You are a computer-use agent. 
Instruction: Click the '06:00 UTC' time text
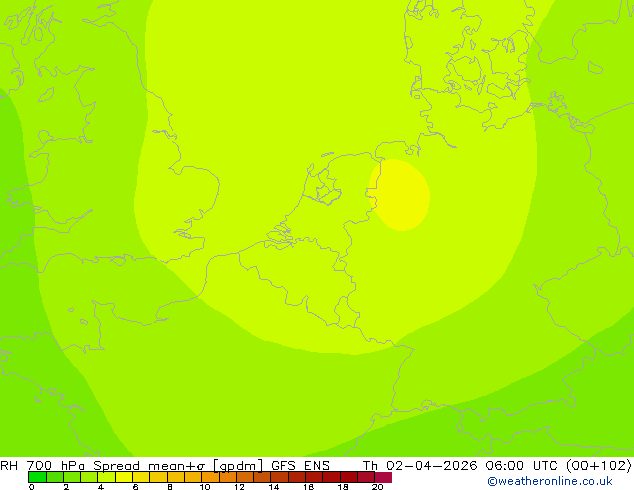pyautogui.click(x=522, y=465)
